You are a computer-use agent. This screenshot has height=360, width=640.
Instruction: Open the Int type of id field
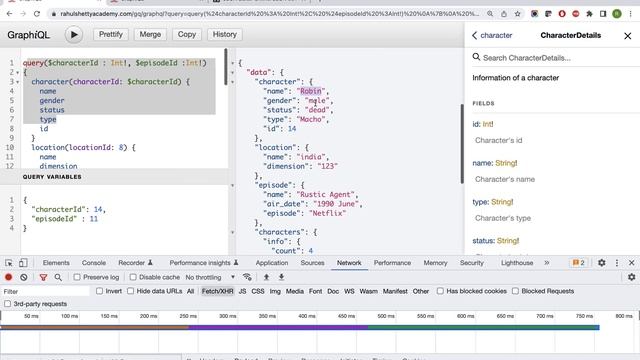(488, 124)
